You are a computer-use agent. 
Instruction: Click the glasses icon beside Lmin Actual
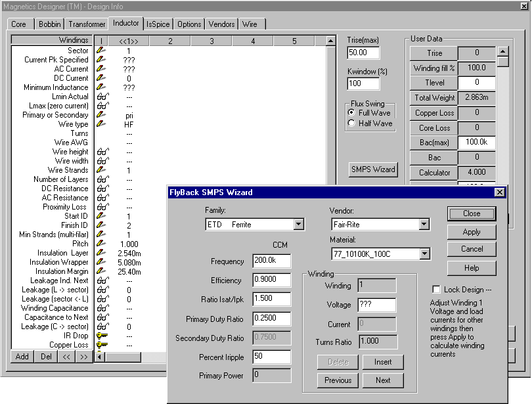pyautogui.click(x=102, y=97)
